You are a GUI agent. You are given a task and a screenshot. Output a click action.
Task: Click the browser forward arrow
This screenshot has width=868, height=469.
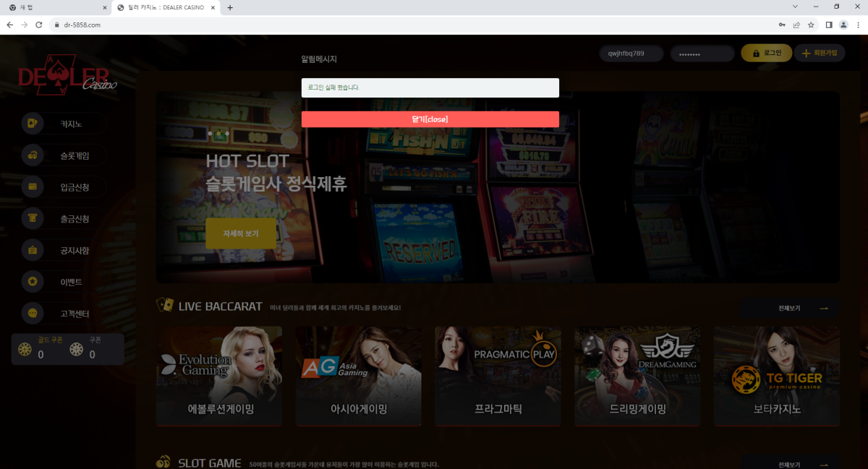click(x=25, y=25)
